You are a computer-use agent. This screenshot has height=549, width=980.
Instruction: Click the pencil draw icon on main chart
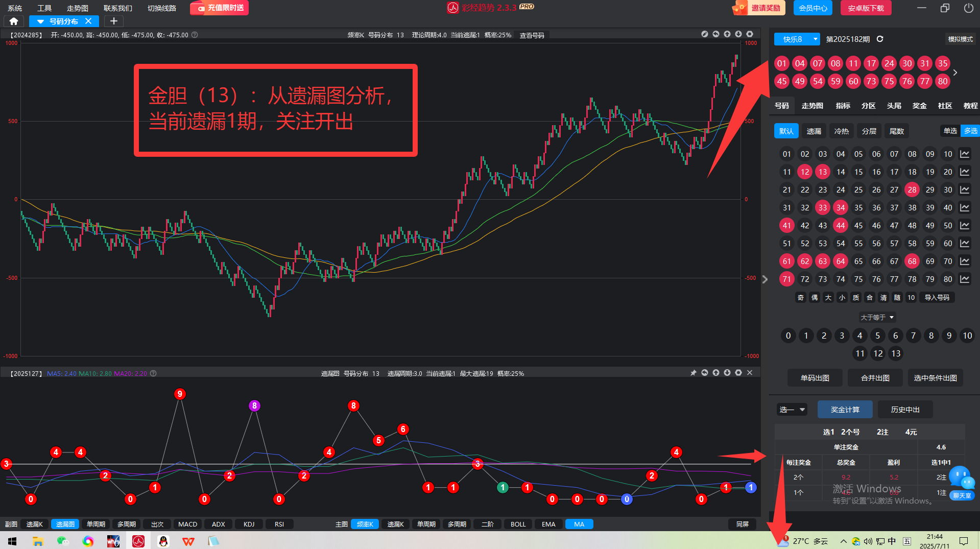pyautogui.click(x=705, y=34)
